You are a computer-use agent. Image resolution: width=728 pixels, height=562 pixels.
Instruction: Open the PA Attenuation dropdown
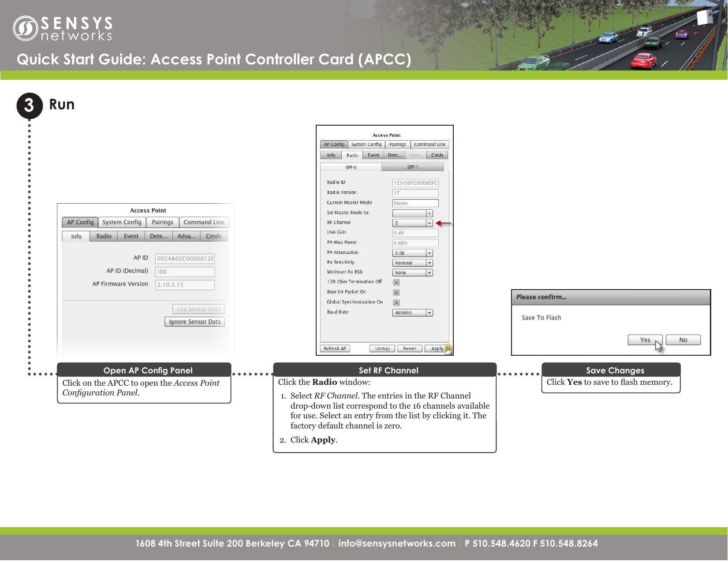click(413, 253)
